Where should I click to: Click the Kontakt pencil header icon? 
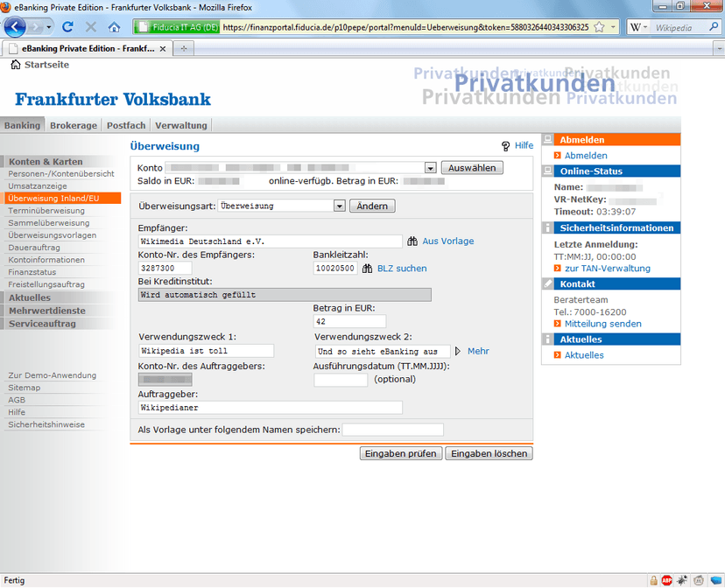pos(548,283)
